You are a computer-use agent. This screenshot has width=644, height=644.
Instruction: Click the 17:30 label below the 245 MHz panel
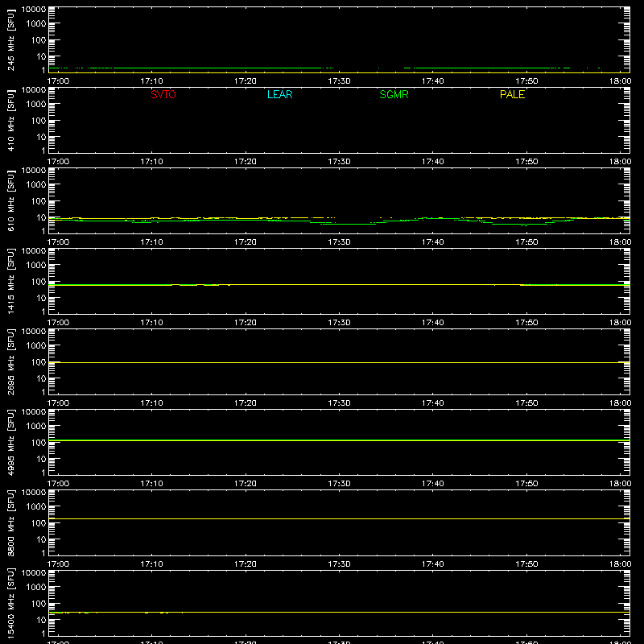click(339, 81)
